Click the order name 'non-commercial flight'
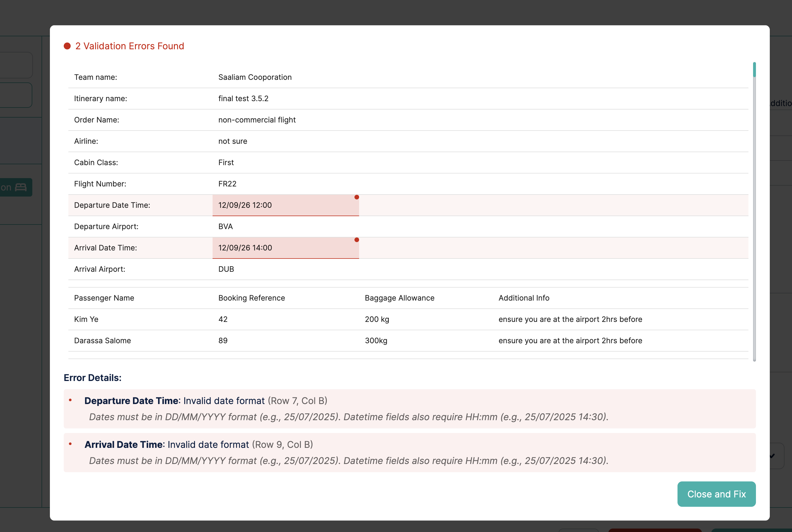792x532 pixels. 257,120
